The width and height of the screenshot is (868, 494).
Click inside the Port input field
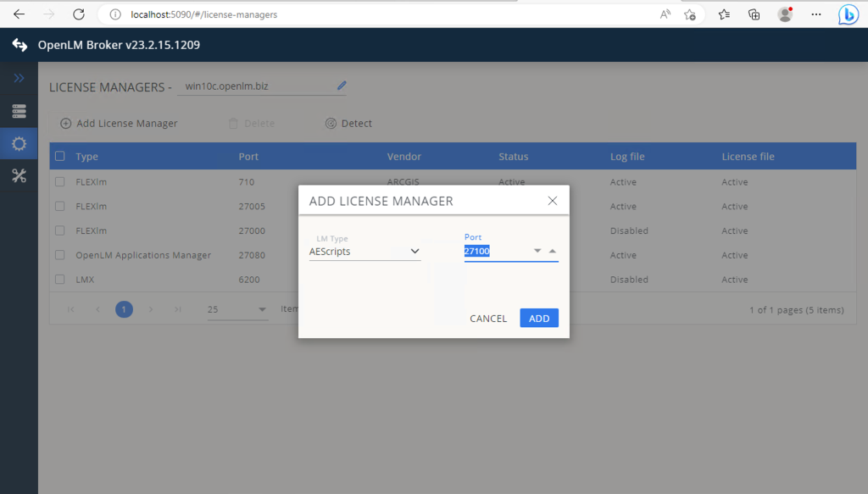point(492,251)
